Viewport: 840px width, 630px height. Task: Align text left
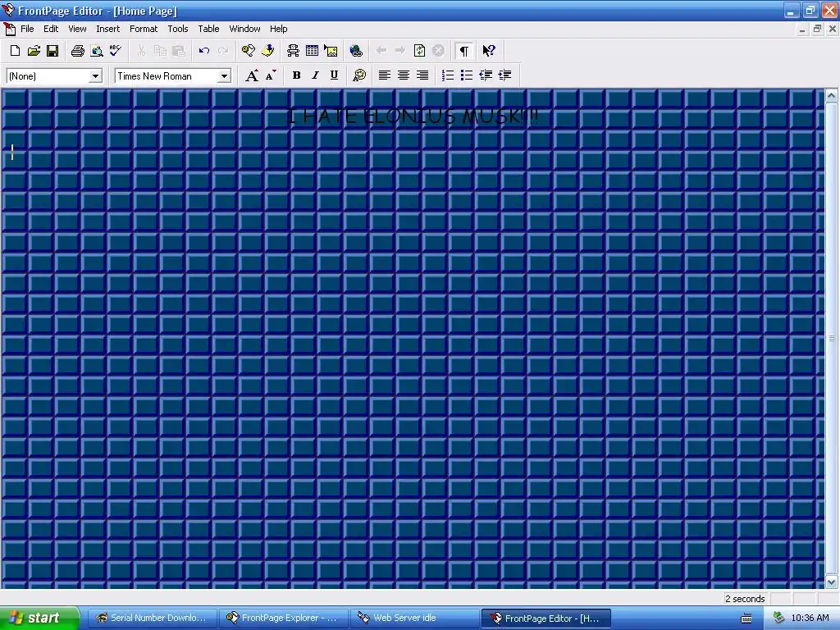(x=384, y=75)
